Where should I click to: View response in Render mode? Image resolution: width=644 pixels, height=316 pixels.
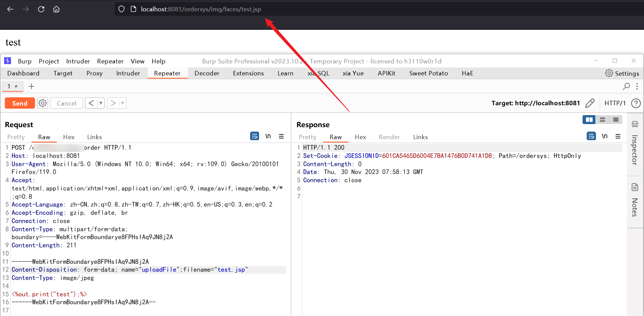[x=389, y=137]
